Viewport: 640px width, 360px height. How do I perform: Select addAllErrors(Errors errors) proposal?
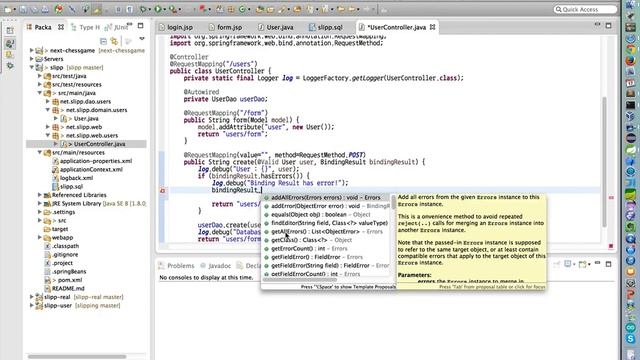pos(326,198)
